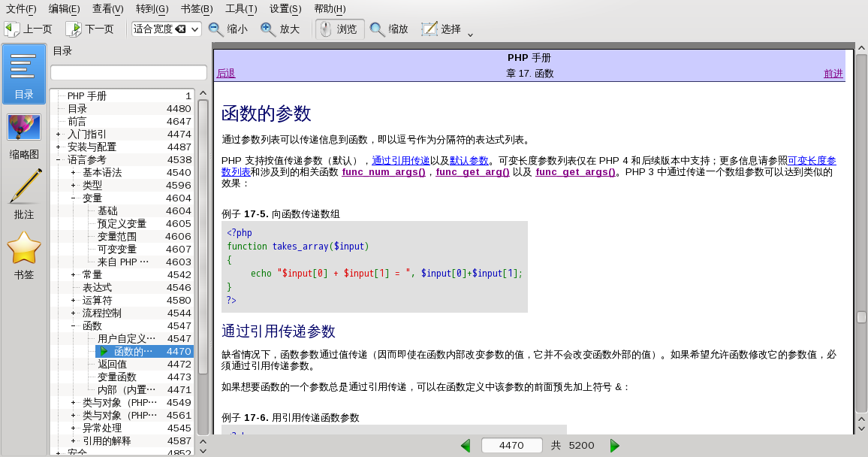Follow the 前进 link in page header
Viewport: 868px width, 457px height.
click(x=833, y=73)
